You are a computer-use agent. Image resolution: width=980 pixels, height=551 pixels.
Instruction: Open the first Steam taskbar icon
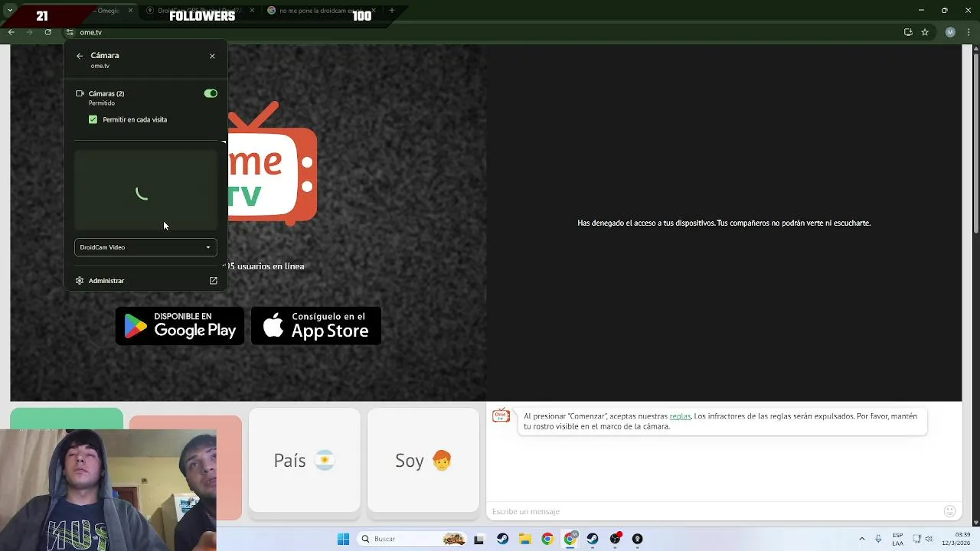[x=502, y=539]
